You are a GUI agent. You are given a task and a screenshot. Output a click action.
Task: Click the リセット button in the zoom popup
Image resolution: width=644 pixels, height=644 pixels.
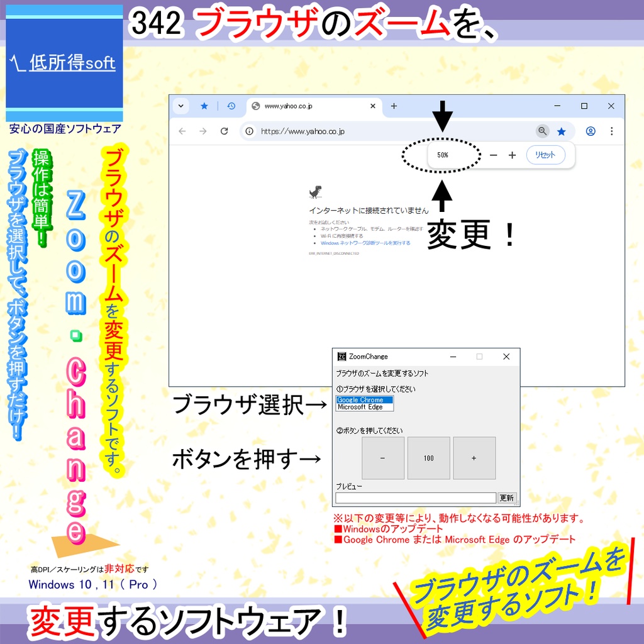(x=546, y=155)
